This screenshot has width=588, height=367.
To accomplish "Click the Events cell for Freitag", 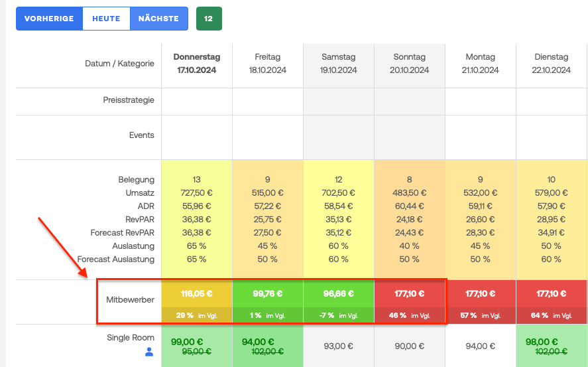I will click(268, 137).
